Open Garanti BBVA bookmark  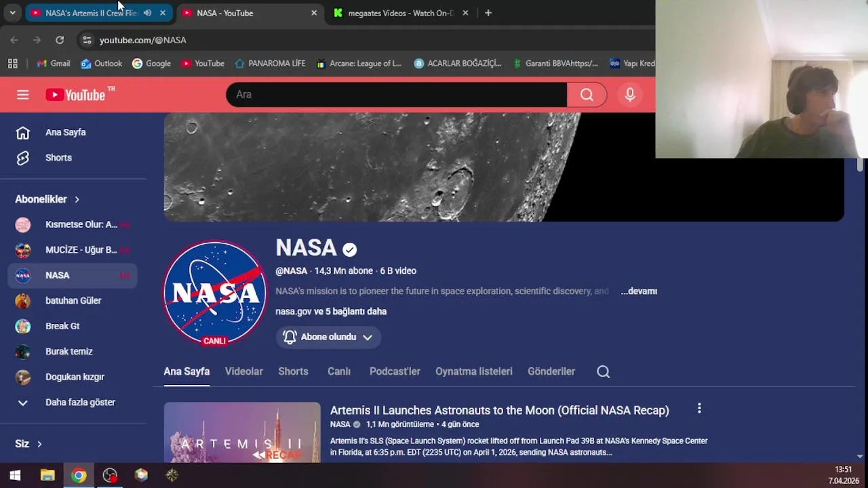555,63
